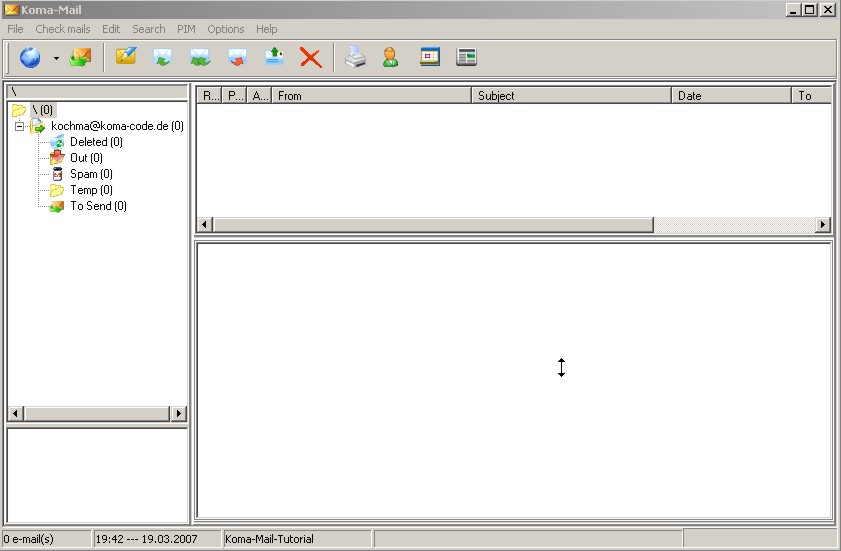This screenshot has height=551, width=841.
Task: Click the folder path header showing \
Action: (97, 92)
